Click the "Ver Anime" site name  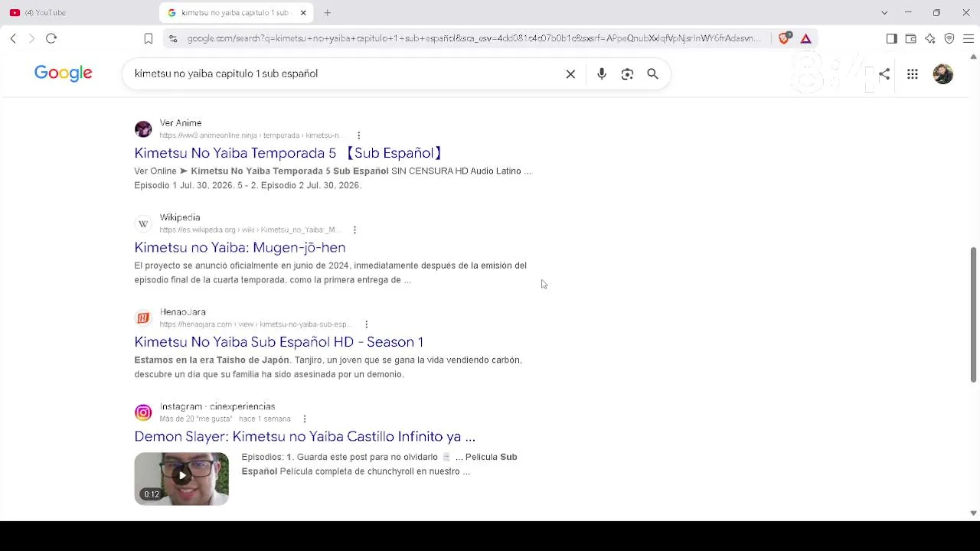tap(181, 122)
